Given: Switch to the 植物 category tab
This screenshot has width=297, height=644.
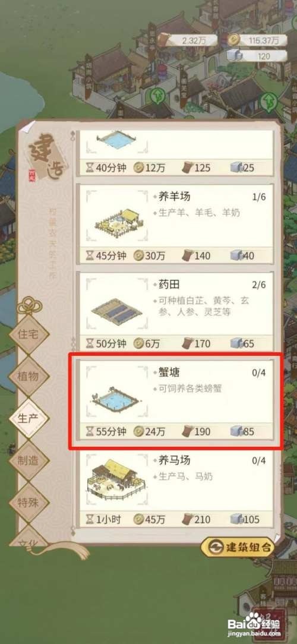Looking at the screenshot, I should [29, 376].
